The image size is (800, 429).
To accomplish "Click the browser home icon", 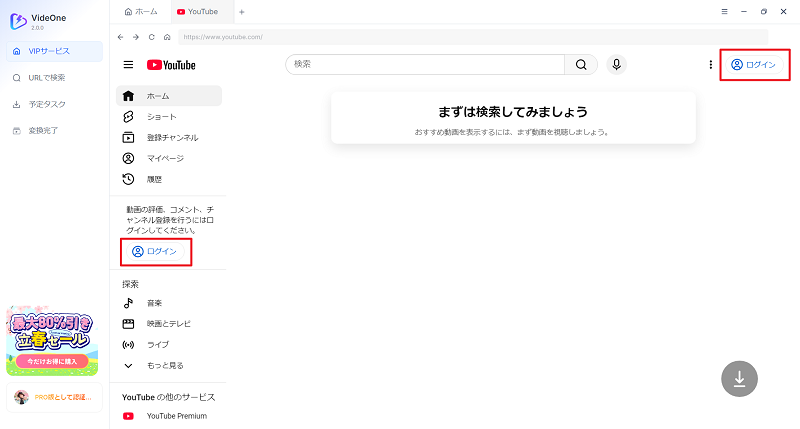I will click(167, 37).
